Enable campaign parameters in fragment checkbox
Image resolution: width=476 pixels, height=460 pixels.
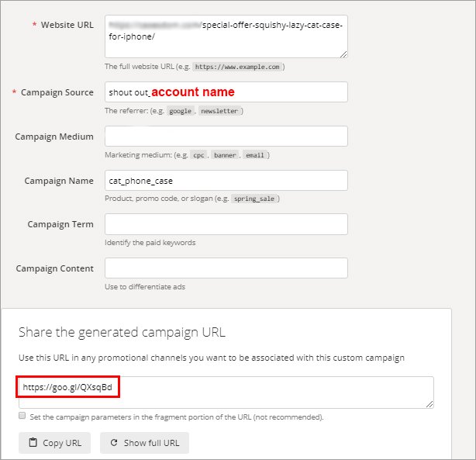pyautogui.click(x=22, y=417)
